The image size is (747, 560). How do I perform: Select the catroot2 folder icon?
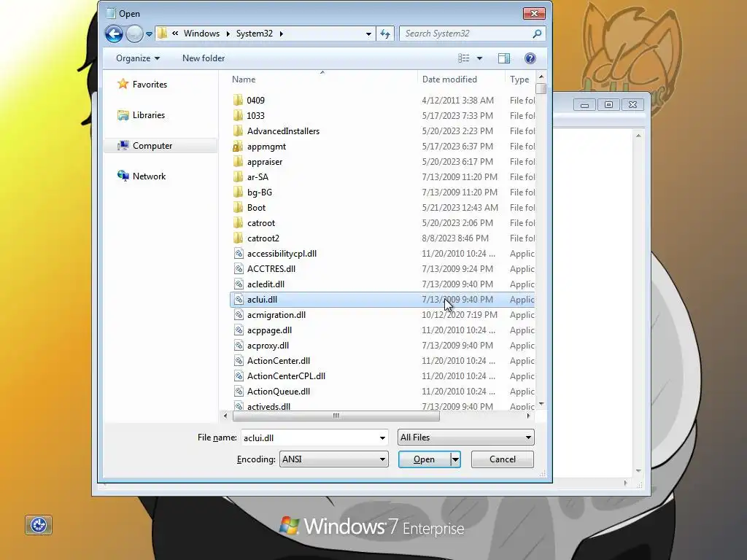239,238
